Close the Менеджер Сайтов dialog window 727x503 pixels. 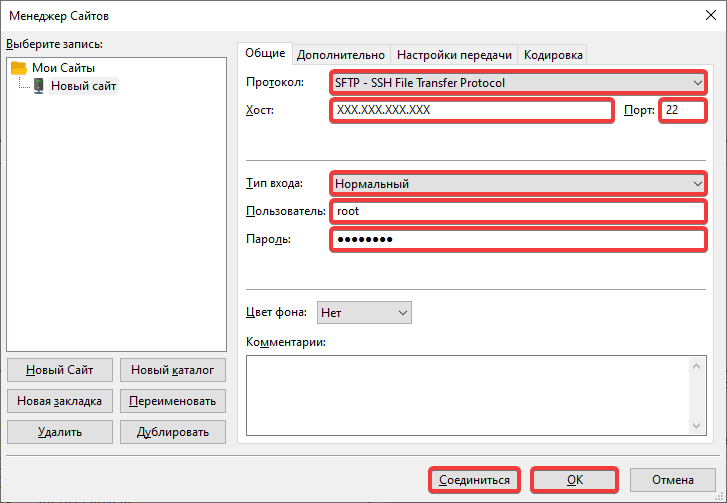click(x=709, y=15)
